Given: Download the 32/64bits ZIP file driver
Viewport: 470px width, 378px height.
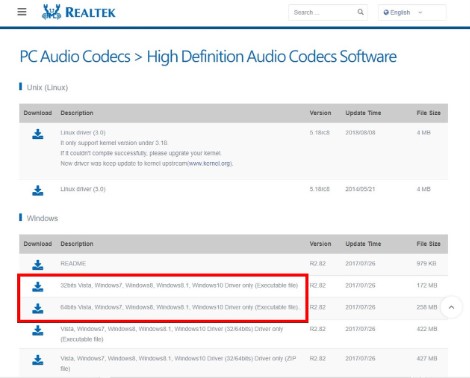Looking at the screenshot, I should click(x=38, y=360).
